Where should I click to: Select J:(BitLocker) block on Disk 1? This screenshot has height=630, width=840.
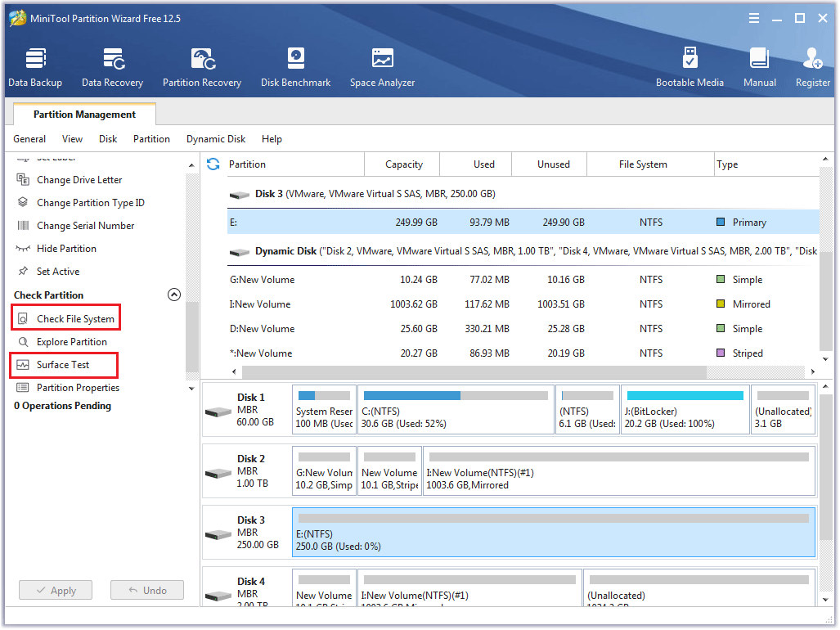(x=685, y=410)
